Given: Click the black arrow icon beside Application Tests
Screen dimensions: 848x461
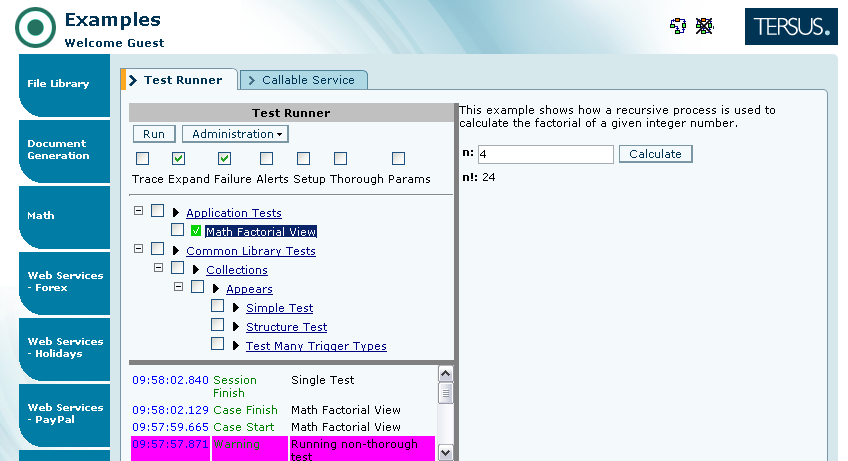Looking at the screenshot, I should click(x=176, y=213).
